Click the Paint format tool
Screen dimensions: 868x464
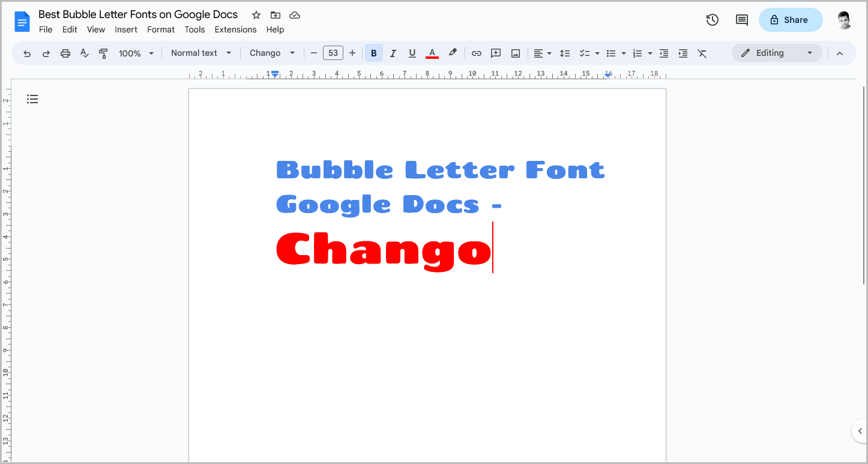tap(103, 53)
